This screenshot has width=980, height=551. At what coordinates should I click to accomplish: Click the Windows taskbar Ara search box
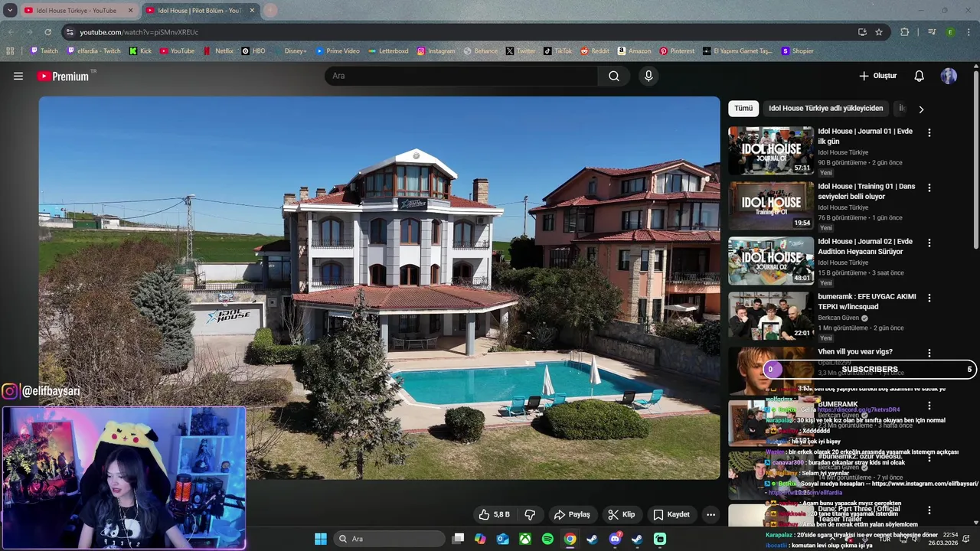(x=390, y=539)
